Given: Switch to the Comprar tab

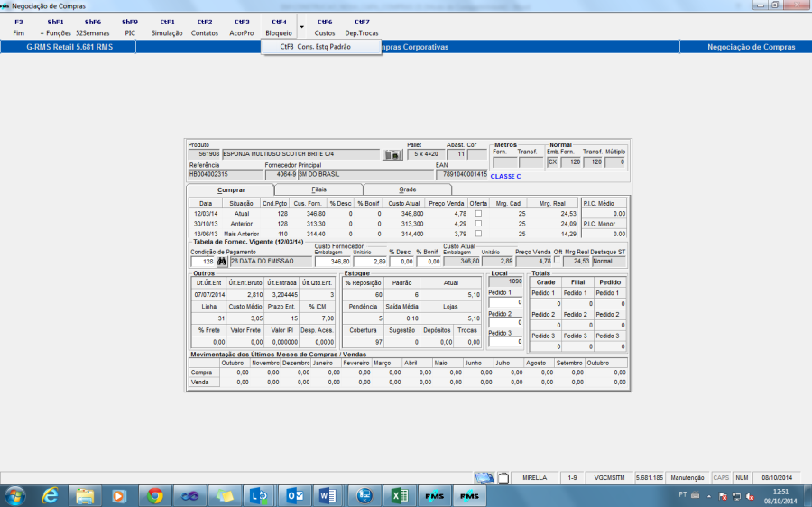Looking at the screenshot, I should [x=231, y=190].
